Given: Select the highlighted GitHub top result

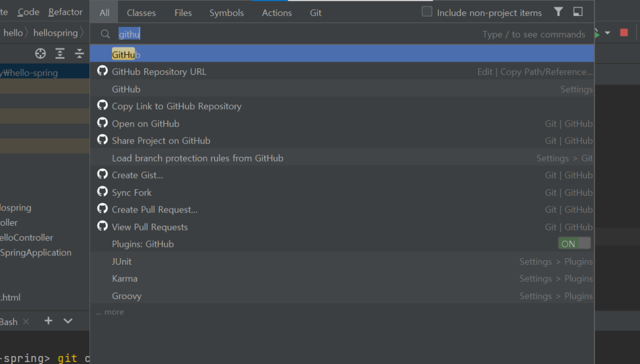Looking at the screenshot, I should click(x=342, y=54).
